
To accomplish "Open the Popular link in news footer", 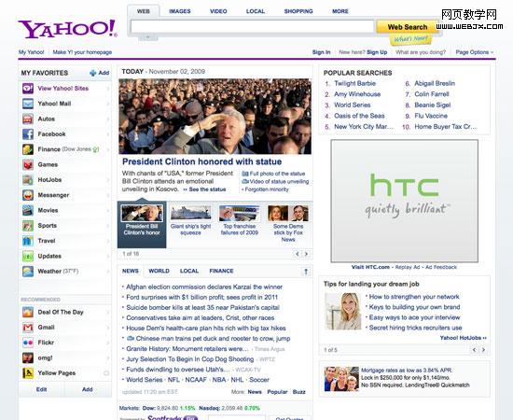I will click(x=277, y=392).
